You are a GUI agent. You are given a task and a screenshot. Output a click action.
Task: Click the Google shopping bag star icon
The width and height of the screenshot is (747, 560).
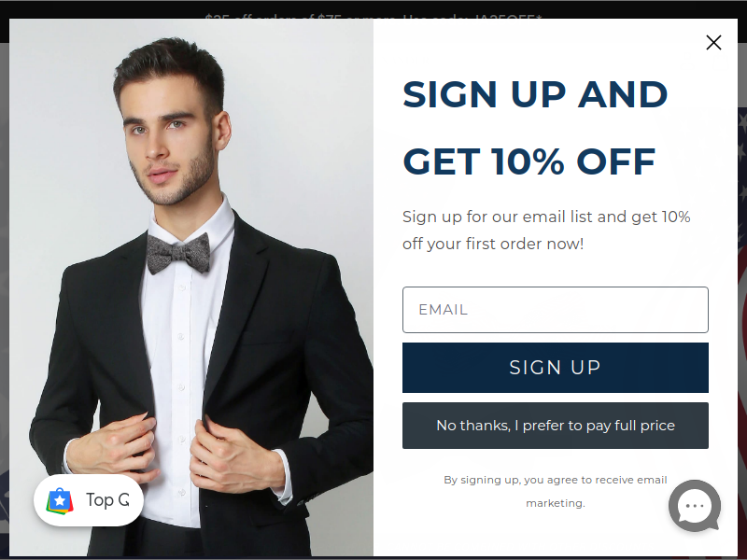coord(60,500)
